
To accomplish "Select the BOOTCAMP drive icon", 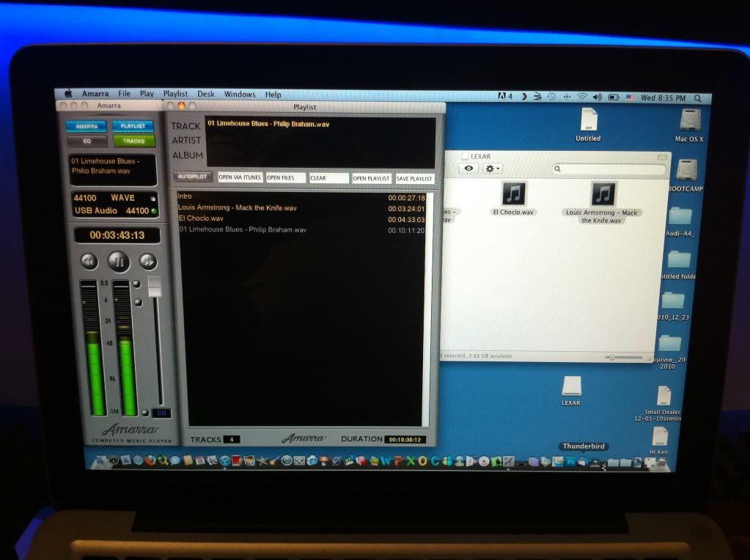I will 686,176.
